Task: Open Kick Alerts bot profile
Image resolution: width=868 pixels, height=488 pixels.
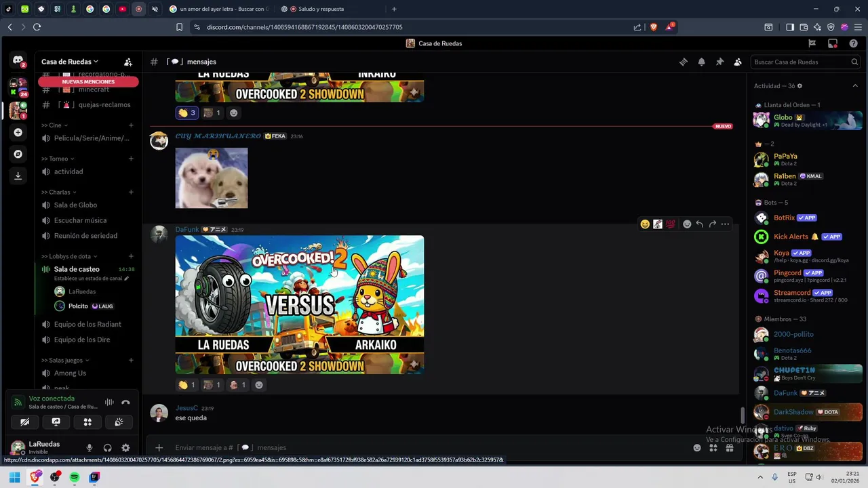Action: [x=807, y=237]
